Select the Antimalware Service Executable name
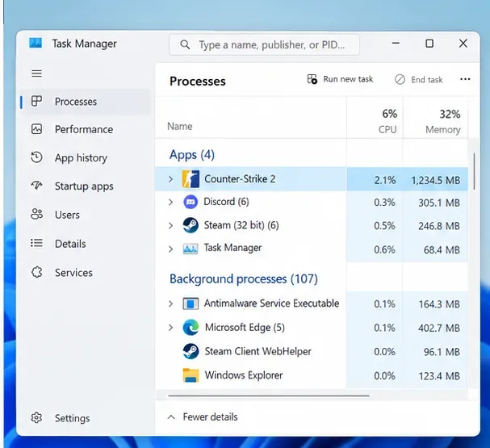Screen dimensions: 490x448 (x=271, y=303)
